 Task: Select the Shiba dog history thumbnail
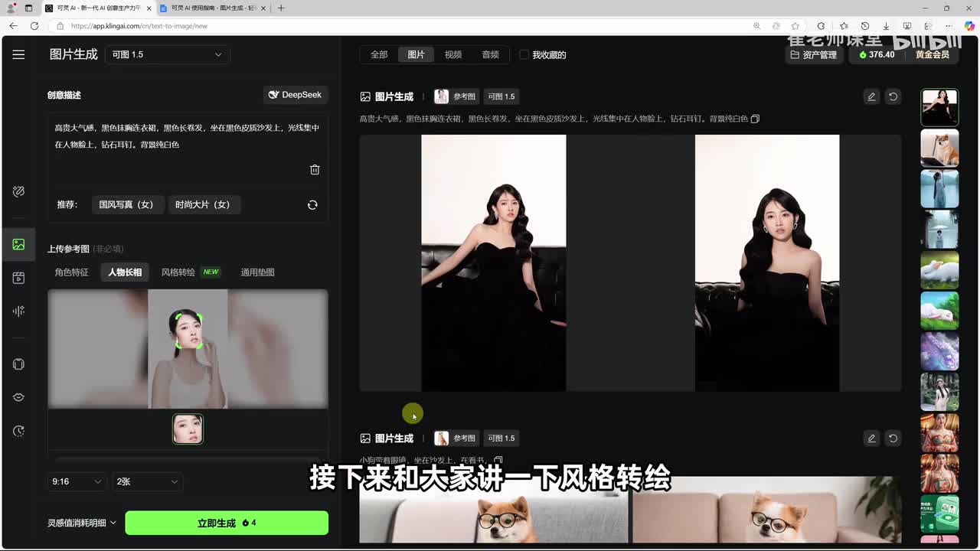(x=939, y=148)
